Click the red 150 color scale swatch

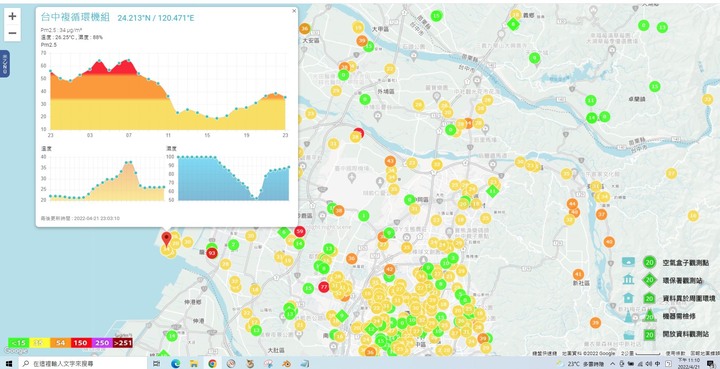click(80, 343)
